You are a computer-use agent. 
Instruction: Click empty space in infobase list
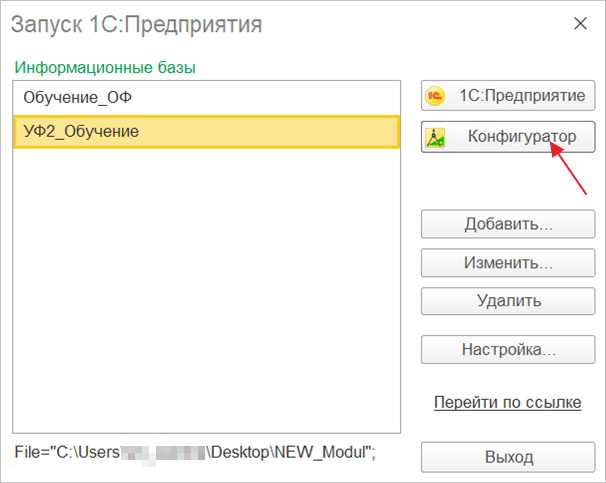[205, 300]
